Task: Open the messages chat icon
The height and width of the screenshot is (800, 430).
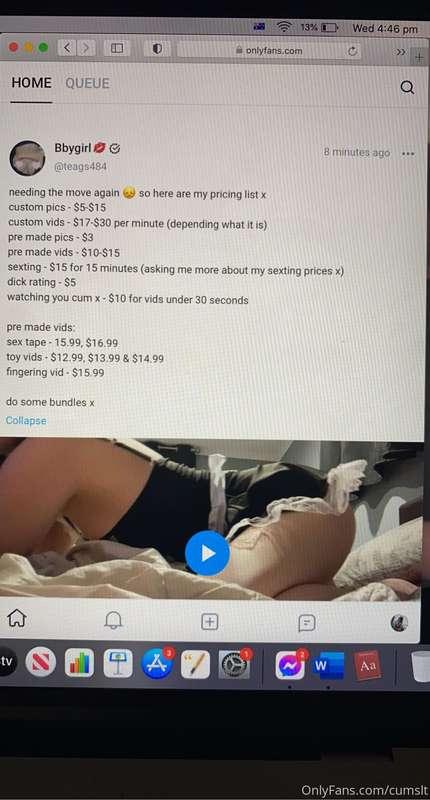Action: coord(307,623)
